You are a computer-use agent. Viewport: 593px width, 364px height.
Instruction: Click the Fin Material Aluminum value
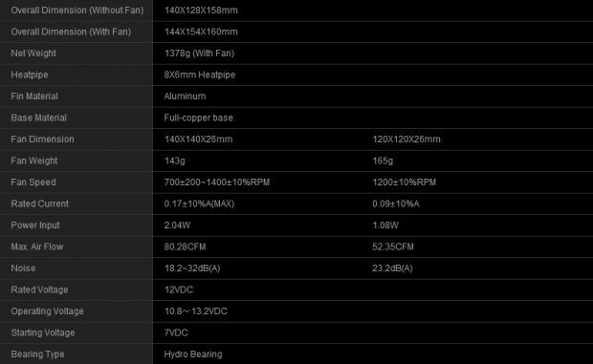(185, 96)
